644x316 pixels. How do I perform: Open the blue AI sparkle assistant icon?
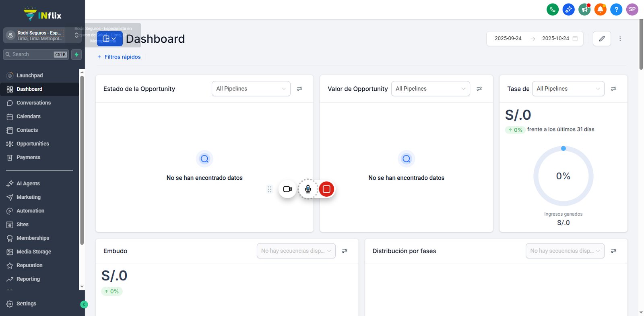pos(568,9)
